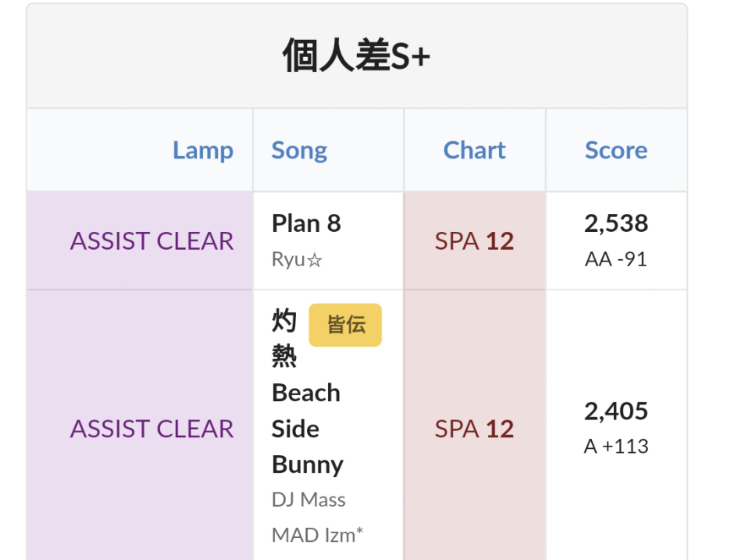This screenshot has width=738, height=560.
Task: Click the Chart column header
Action: [x=474, y=150]
